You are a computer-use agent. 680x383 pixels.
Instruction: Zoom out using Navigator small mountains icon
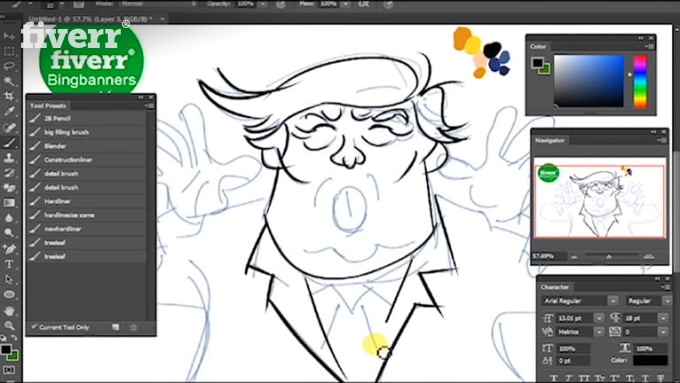[574, 256]
